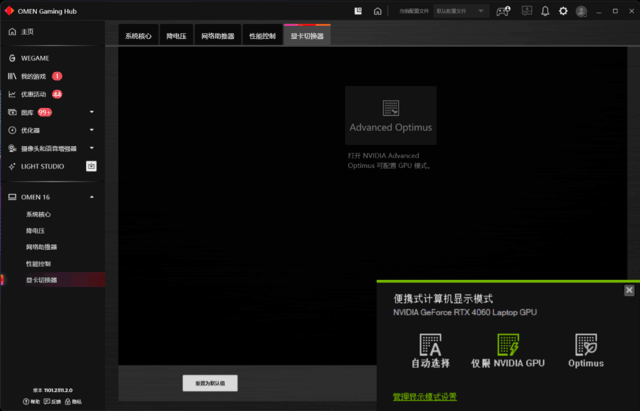
Task: Click the download icon beside LIGHT STUDIO
Action: click(91, 166)
